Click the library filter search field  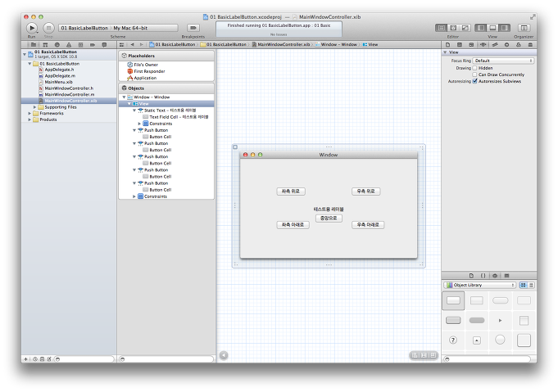[488, 359]
